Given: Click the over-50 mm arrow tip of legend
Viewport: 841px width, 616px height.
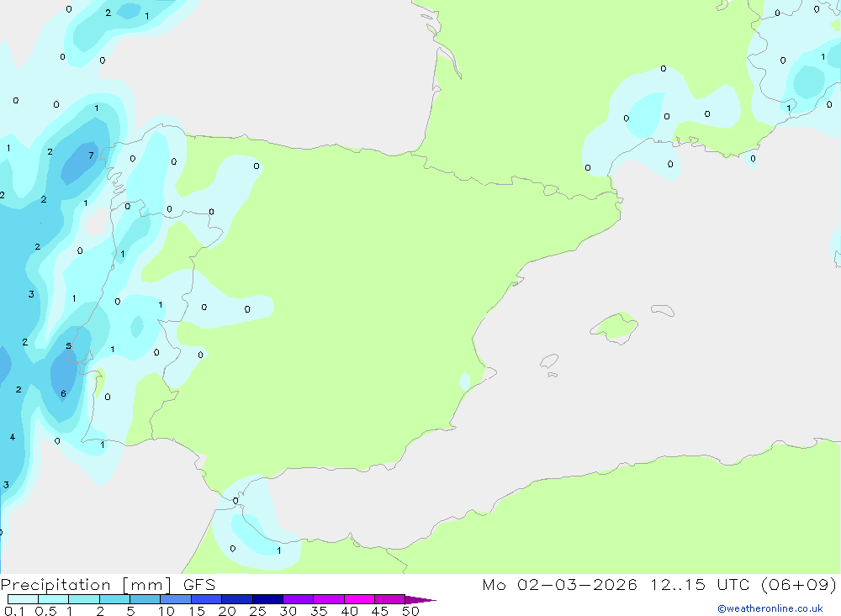Looking at the screenshot, I should click(x=420, y=600).
